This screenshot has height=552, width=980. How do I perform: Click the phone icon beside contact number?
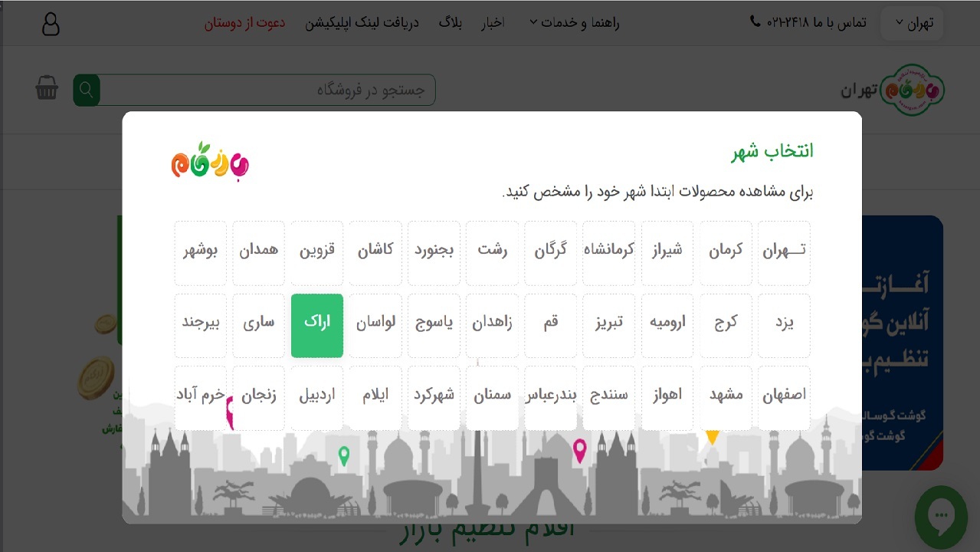coord(755,21)
